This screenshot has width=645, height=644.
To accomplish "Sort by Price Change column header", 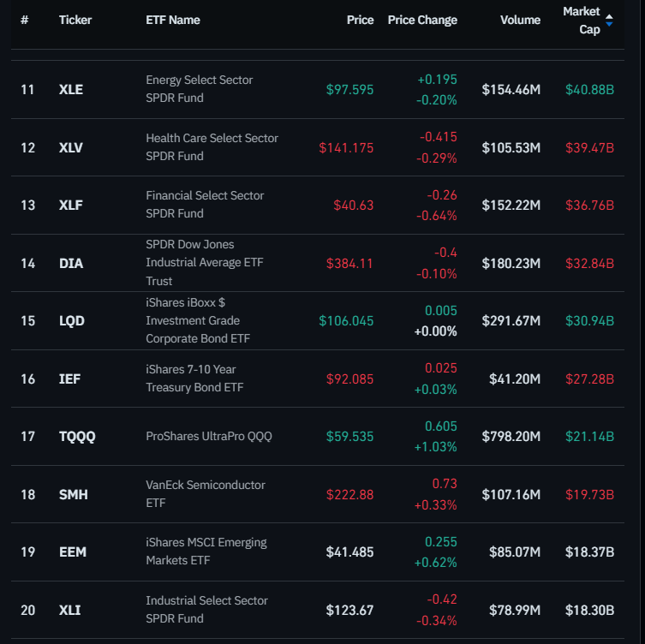I will [x=422, y=20].
